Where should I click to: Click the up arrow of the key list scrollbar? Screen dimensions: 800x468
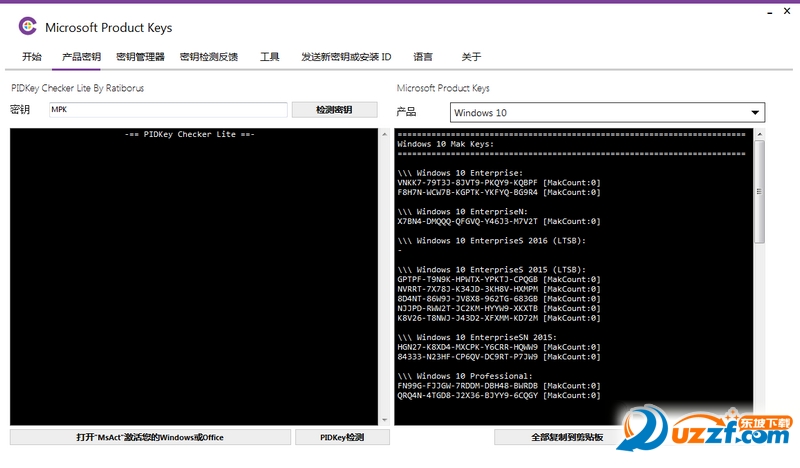(x=760, y=134)
